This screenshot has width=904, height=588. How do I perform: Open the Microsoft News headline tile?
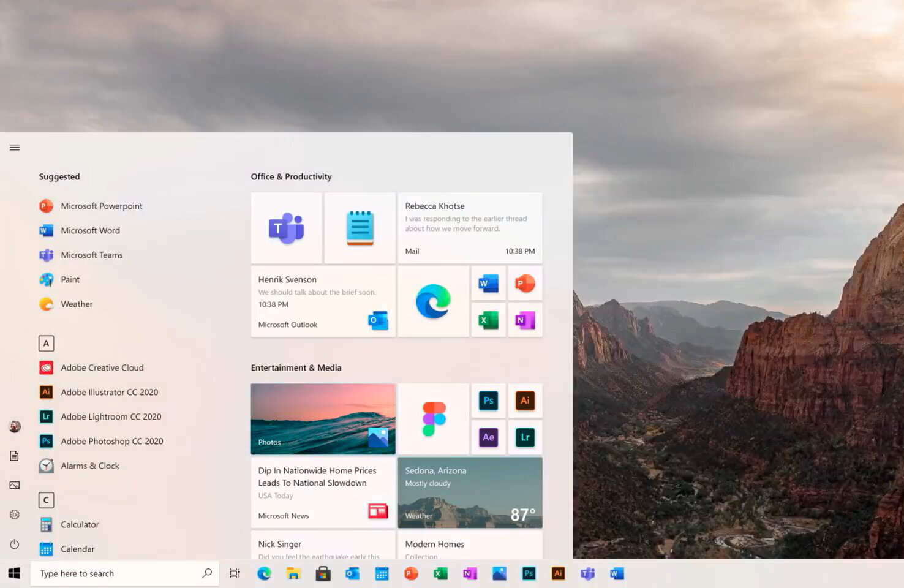(323, 492)
